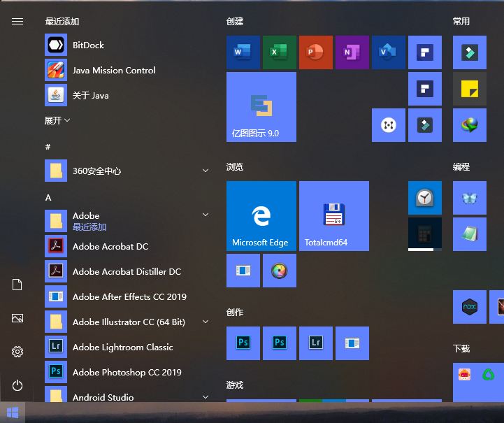504x423 pixels.
Task: Open Settings gear in the left rail
Action: (17, 352)
